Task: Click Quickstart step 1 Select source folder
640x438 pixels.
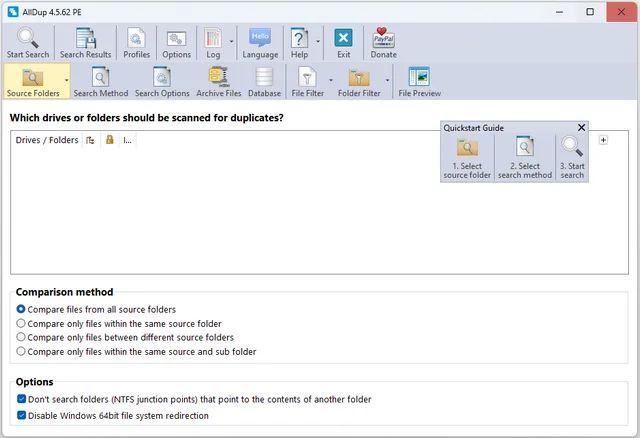Action: 467,158
